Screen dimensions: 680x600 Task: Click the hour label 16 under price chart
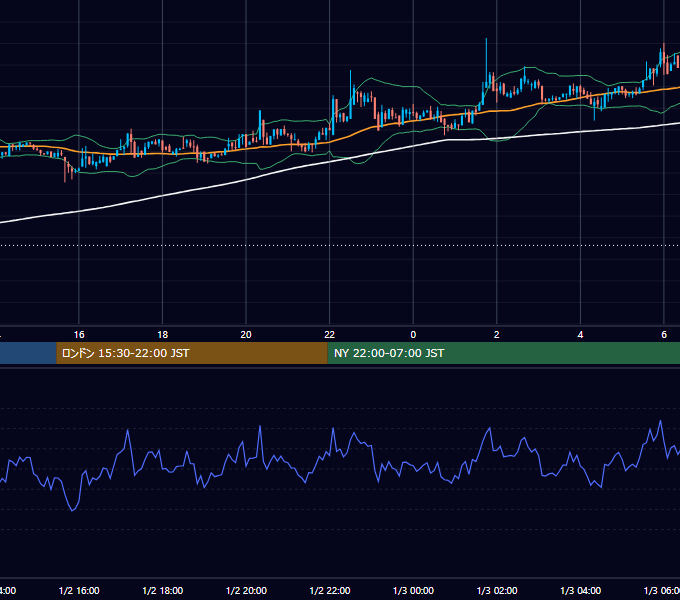(79, 335)
